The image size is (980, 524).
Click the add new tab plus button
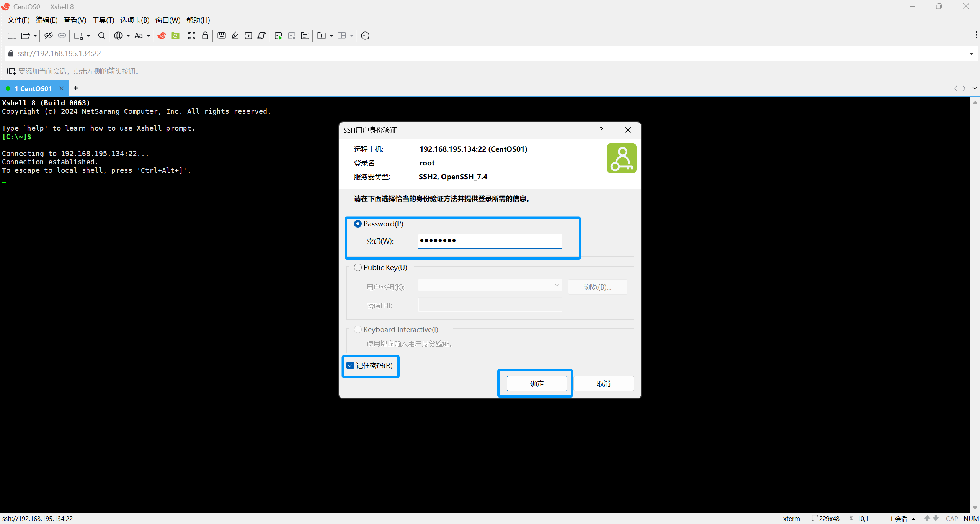coord(76,88)
